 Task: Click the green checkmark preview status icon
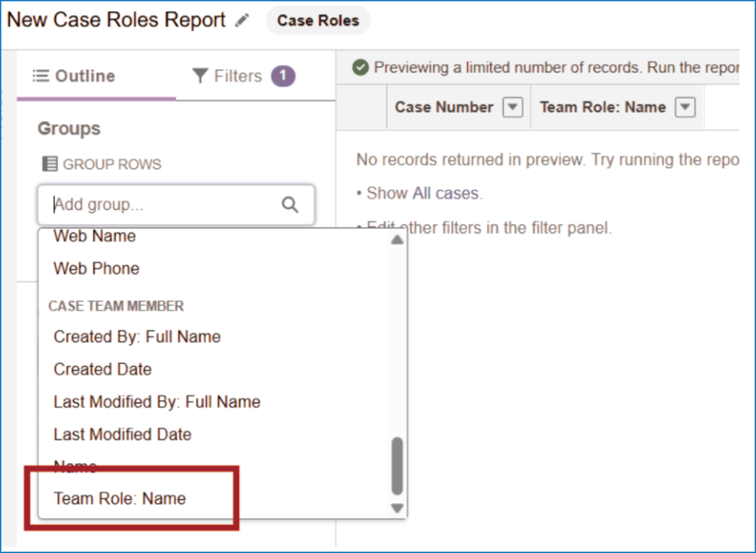[361, 68]
